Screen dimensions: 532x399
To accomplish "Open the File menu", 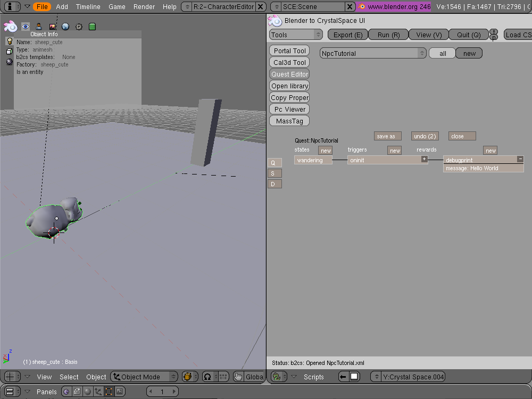I will 42,6.
